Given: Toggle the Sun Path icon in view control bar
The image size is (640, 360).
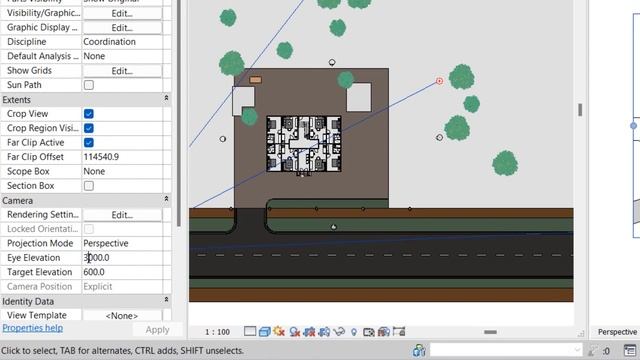Looking at the screenshot, I should [x=279, y=331].
